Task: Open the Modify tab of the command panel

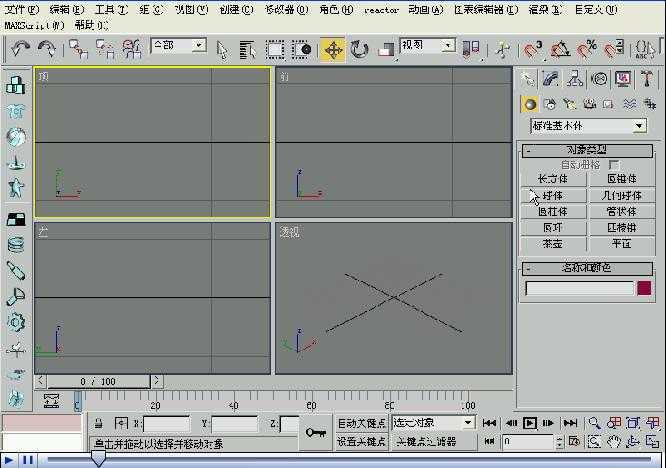Action: point(551,79)
